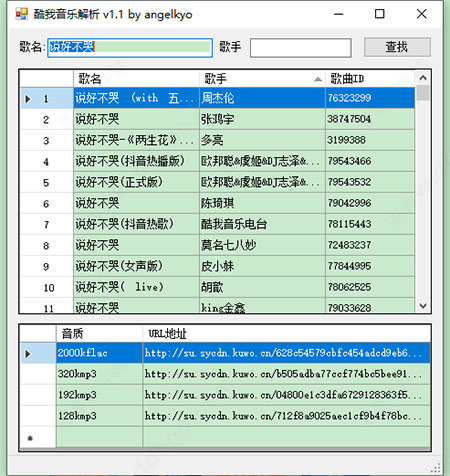Click scroll down arrow of song list

pos(423,305)
